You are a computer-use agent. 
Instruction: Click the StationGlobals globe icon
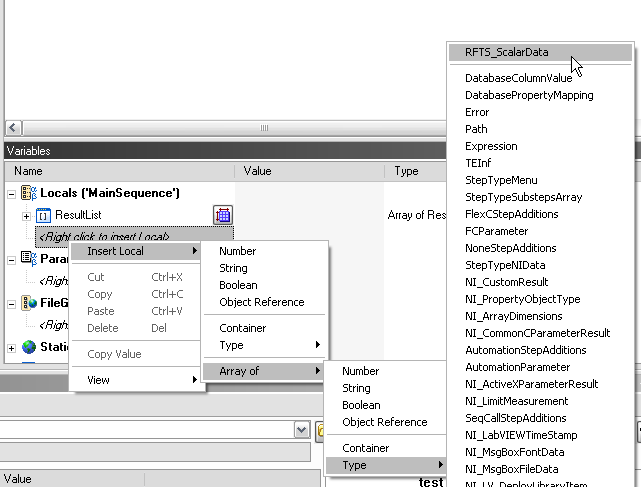click(29, 347)
